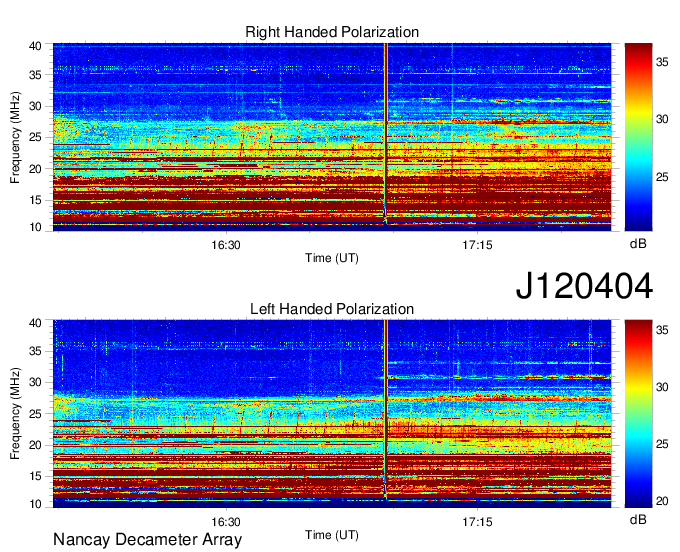Screen dimensions: 680x552
Task: Click the 30 dB label on Right Handed colorbar
Action: click(662, 119)
